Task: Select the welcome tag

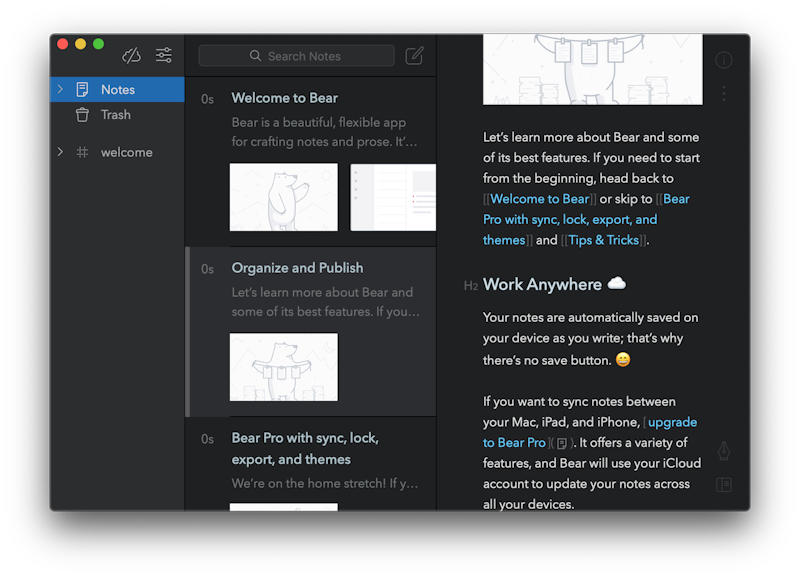Action: [117, 152]
